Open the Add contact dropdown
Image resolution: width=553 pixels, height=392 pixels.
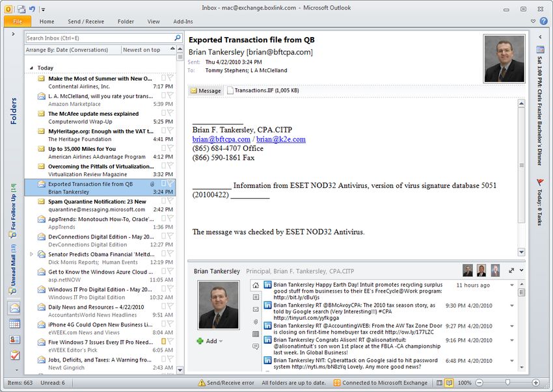click(221, 341)
